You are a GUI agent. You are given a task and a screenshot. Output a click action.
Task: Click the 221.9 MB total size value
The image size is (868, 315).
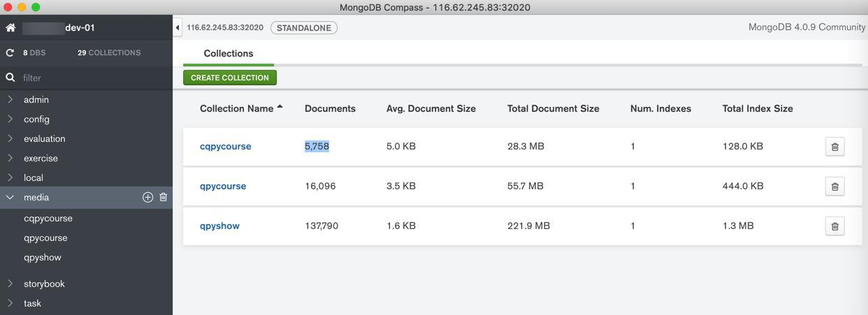(x=528, y=226)
